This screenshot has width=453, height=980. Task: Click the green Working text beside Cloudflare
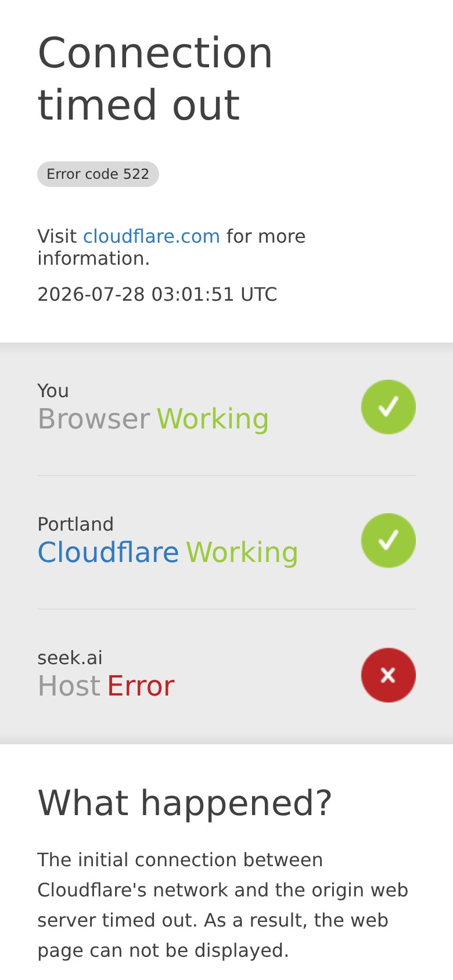(x=242, y=553)
